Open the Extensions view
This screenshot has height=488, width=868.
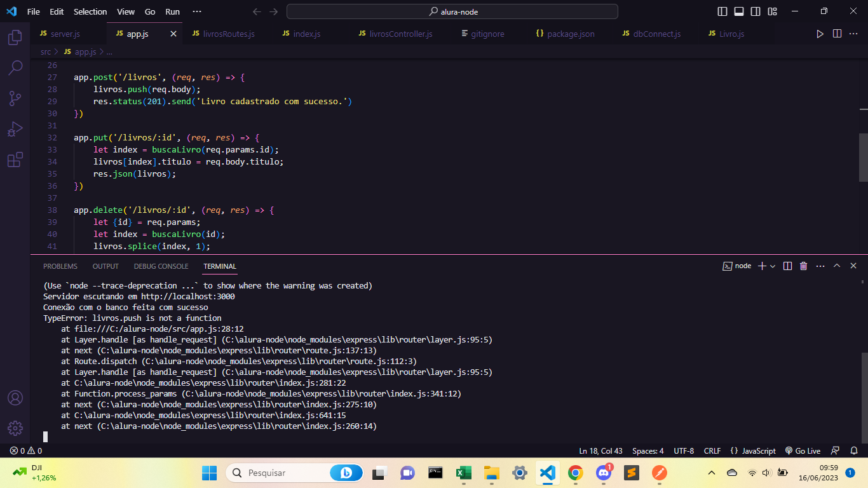(x=15, y=160)
